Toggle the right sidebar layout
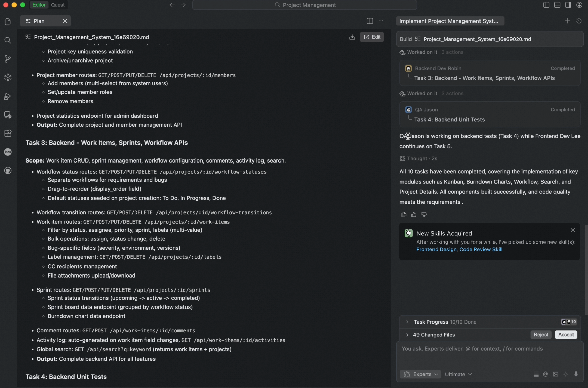 (x=568, y=5)
